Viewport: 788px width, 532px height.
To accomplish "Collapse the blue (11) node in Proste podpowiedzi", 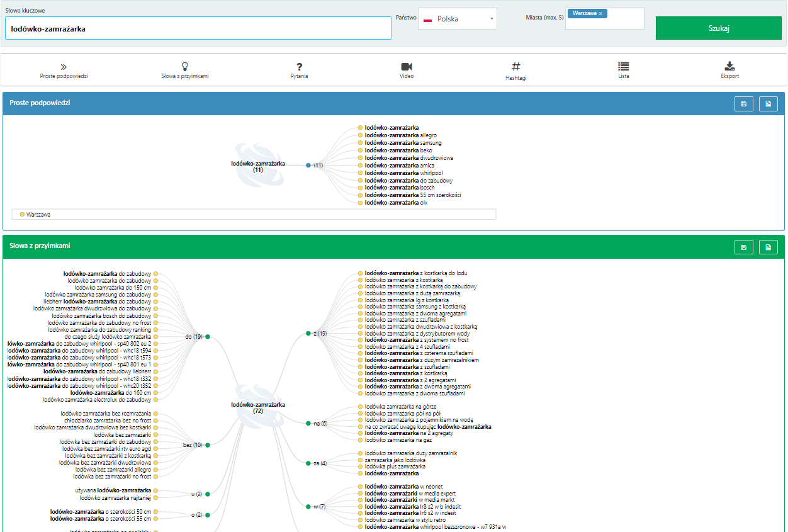I will tap(308, 165).
